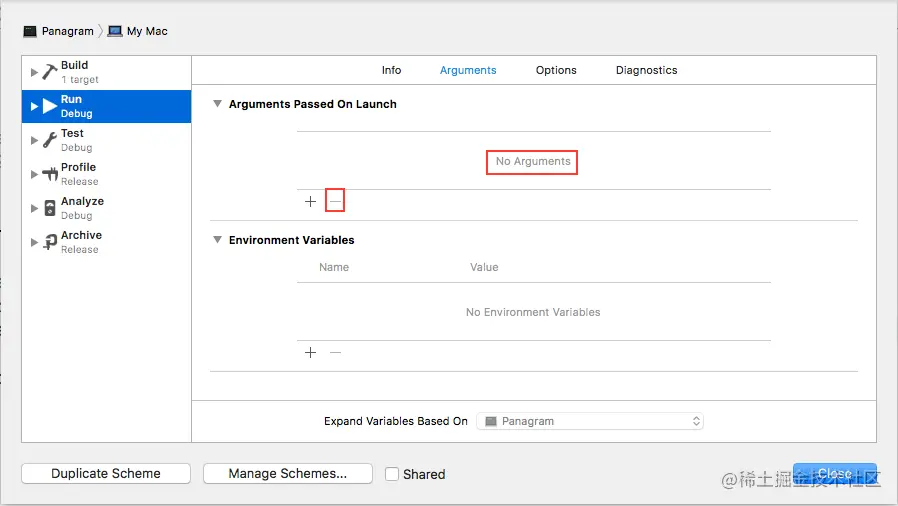
Task: Switch to the Info tab
Action: (391, 70)
